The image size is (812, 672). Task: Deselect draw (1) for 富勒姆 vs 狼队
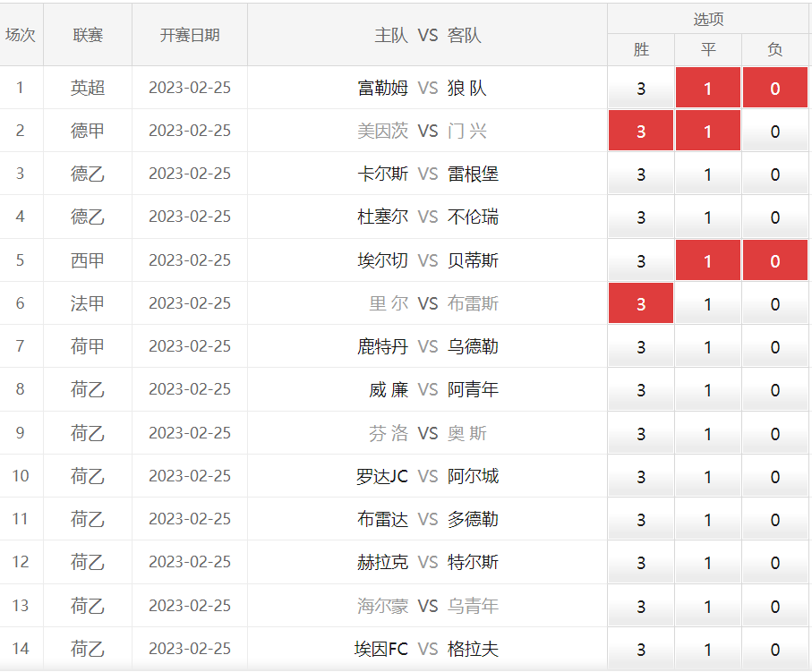[708, 88]
